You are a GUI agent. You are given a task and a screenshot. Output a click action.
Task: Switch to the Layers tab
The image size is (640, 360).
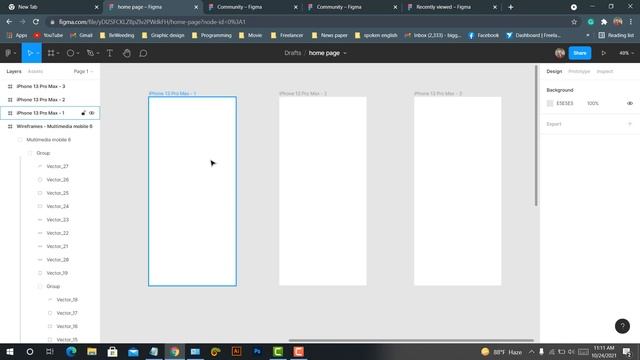[14, 71]
